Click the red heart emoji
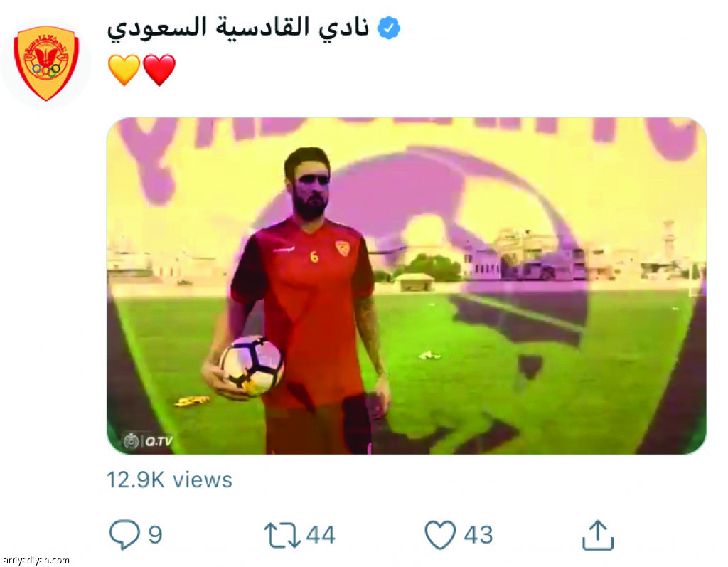 tap(159, 70)
